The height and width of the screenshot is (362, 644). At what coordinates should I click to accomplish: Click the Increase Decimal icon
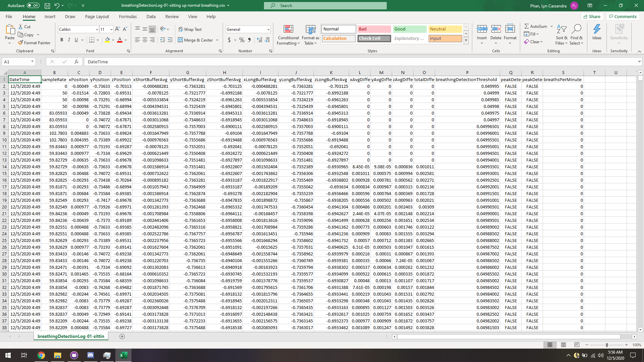click(x=260, y=40)
